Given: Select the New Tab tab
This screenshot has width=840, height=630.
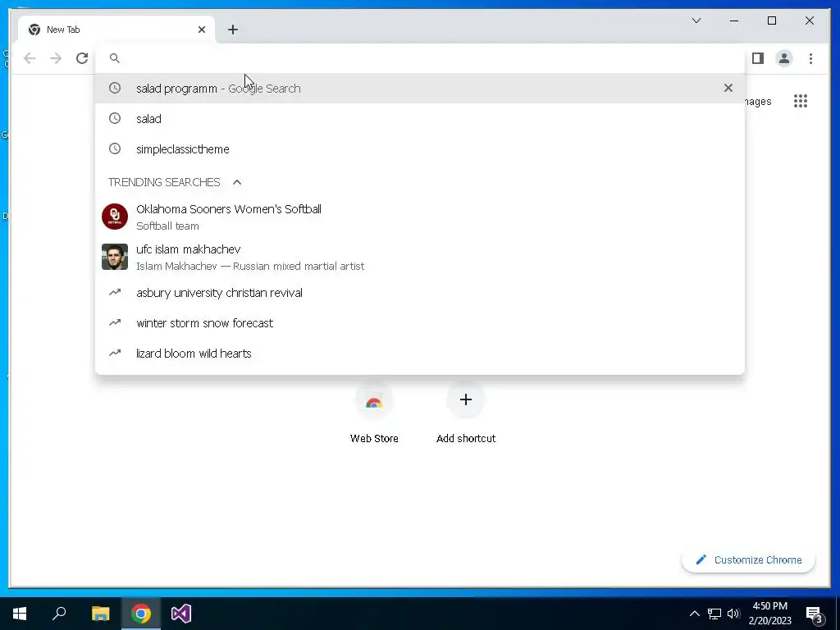Looking at the screenshot, I should point(116,30).
